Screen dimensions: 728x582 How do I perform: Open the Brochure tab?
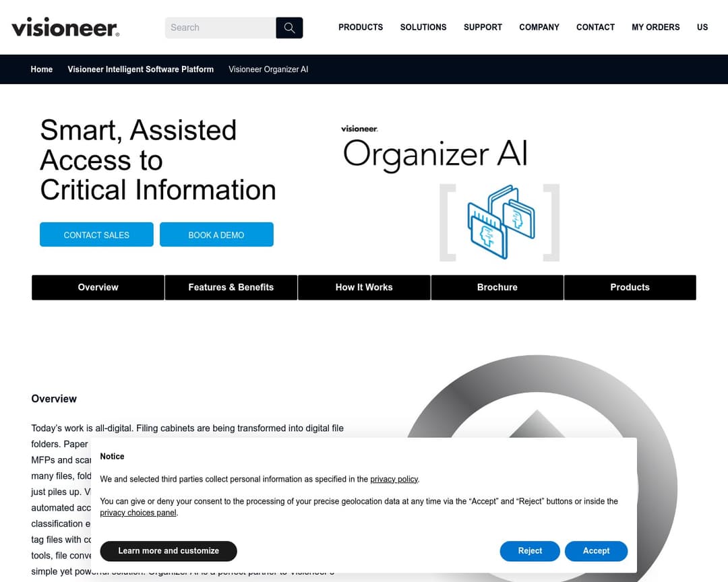497,287
